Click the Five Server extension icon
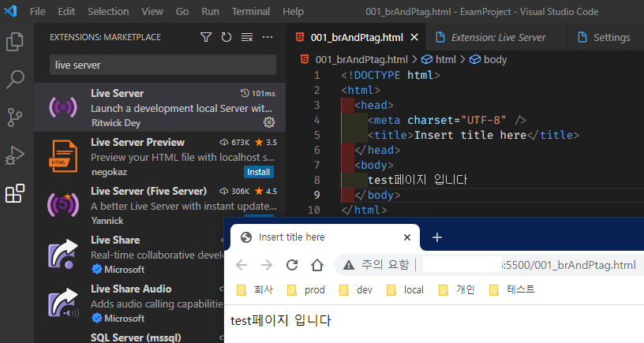The height and width of the screenshot is (343, 644). (63, 204)
